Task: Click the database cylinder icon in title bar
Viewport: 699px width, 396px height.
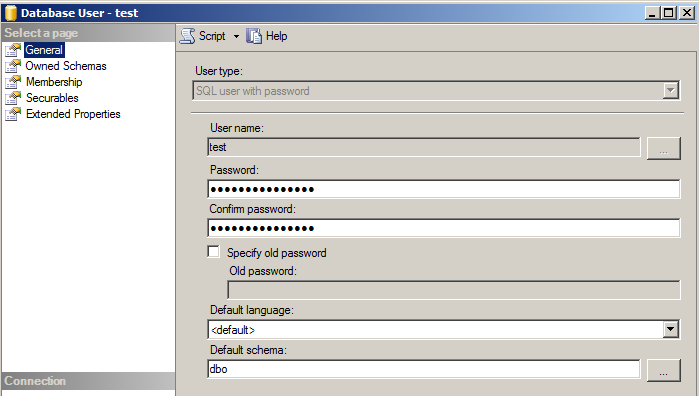Action: click(11, 13)
